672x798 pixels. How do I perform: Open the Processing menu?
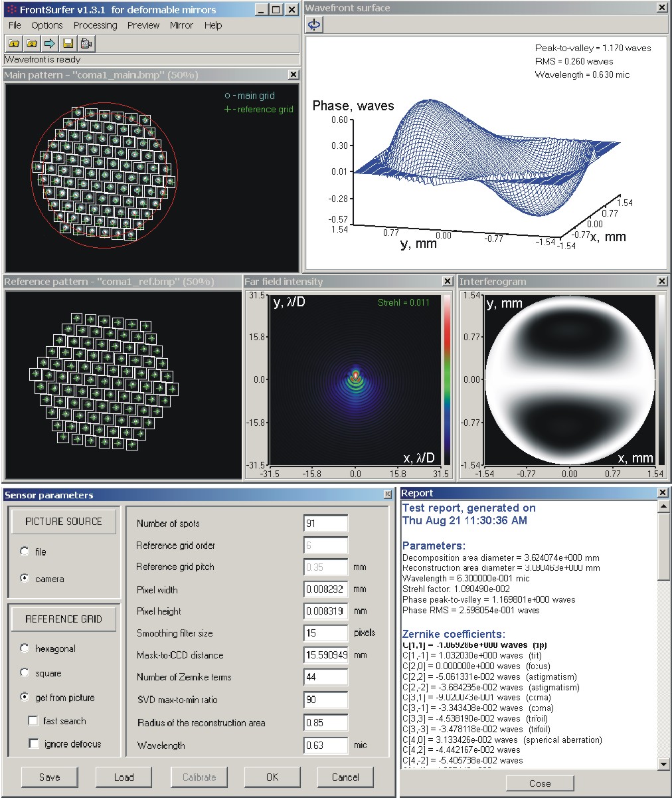click(95, 25)
